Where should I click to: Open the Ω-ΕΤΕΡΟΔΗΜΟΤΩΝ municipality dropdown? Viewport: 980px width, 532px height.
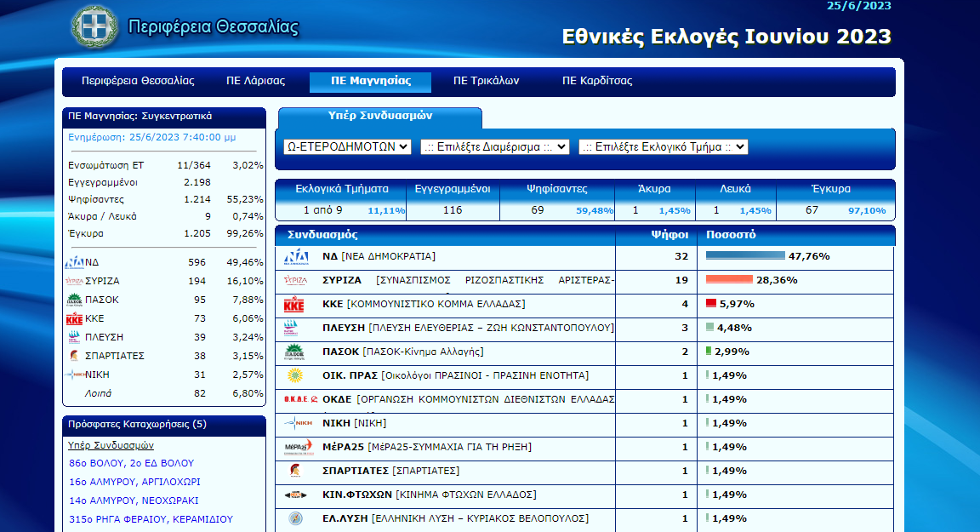tap(347, 146)
